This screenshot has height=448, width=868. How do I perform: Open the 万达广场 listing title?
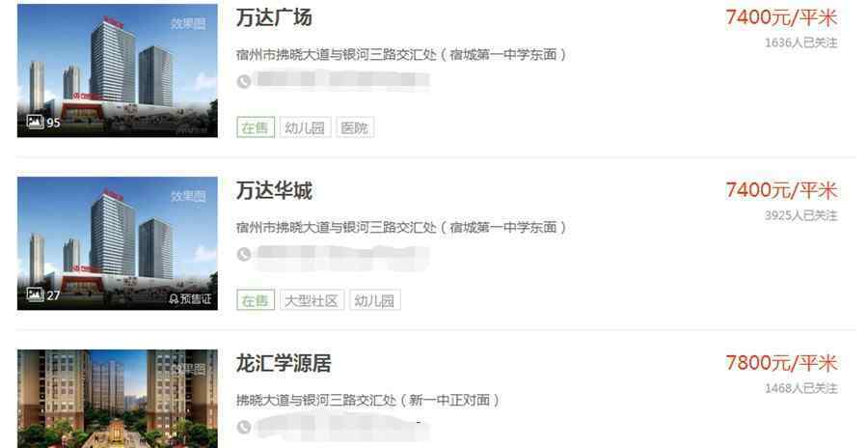(x=274, y=17)
